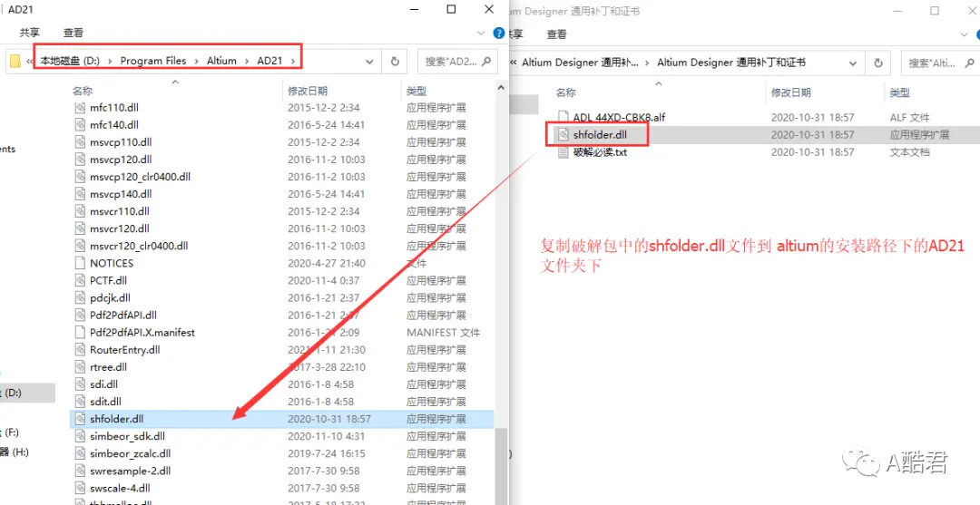This screenshot has width=980, height=505.
Task: Open 共享 tab in AD21 window
Action: point(29,33)
